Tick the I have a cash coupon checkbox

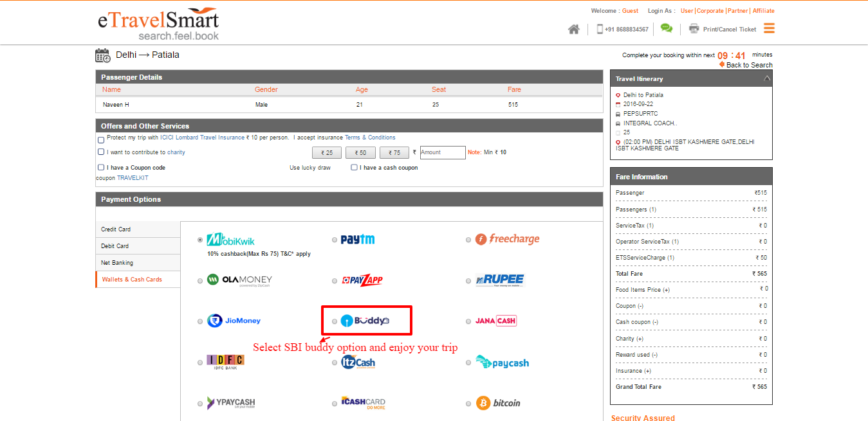(354, 167)
